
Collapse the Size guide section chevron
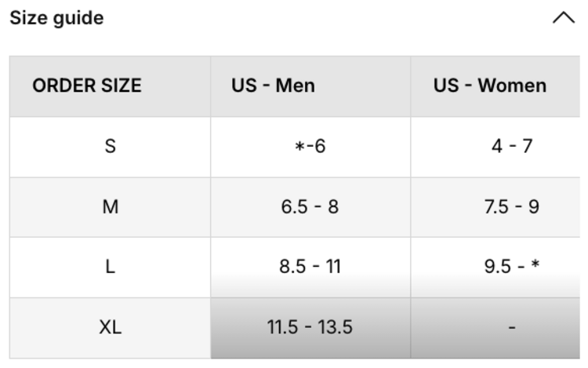point(564,18)
